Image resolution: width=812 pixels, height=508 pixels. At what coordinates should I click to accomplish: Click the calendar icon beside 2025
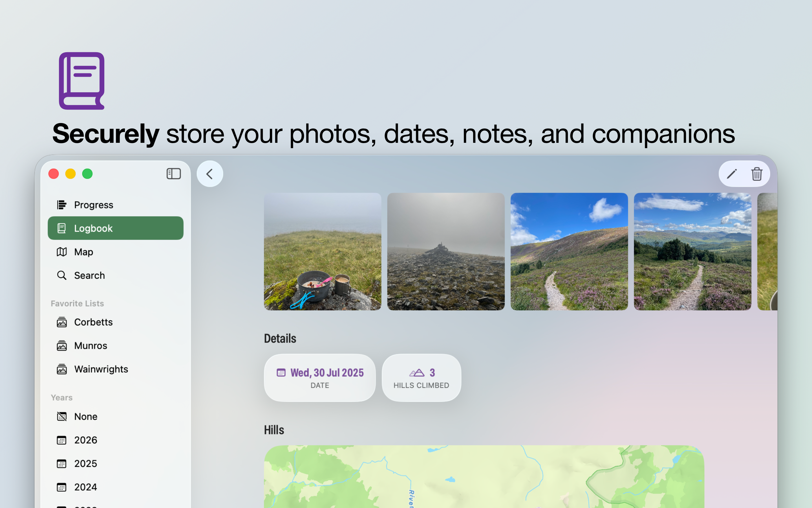[x=62, y=464]
